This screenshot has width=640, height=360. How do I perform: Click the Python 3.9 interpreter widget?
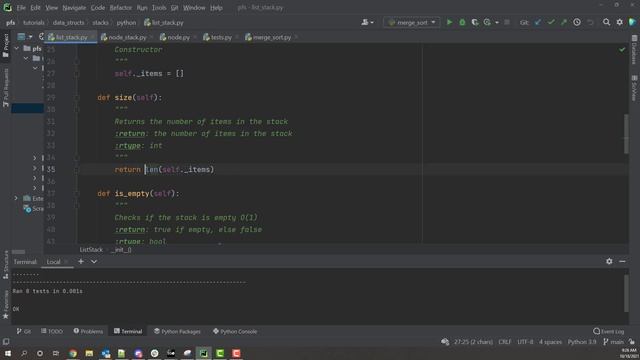point(582,342)
